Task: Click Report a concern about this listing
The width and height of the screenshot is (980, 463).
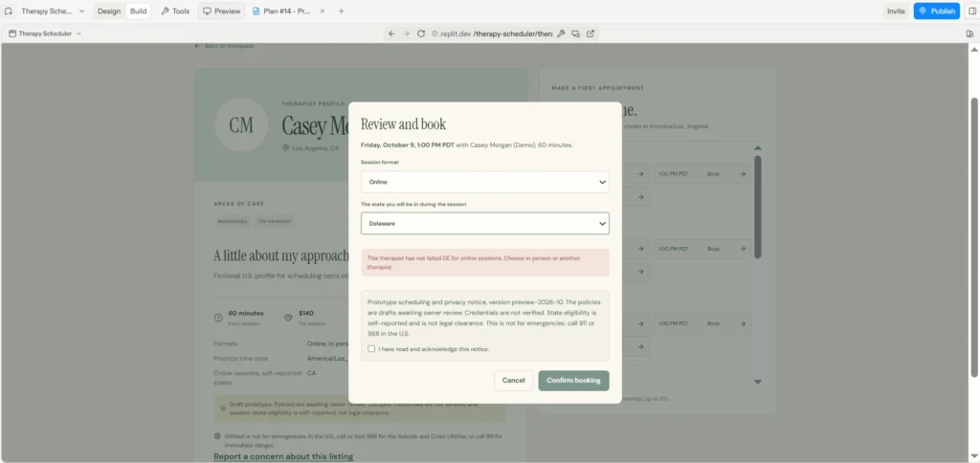Action: pos(283,456)
